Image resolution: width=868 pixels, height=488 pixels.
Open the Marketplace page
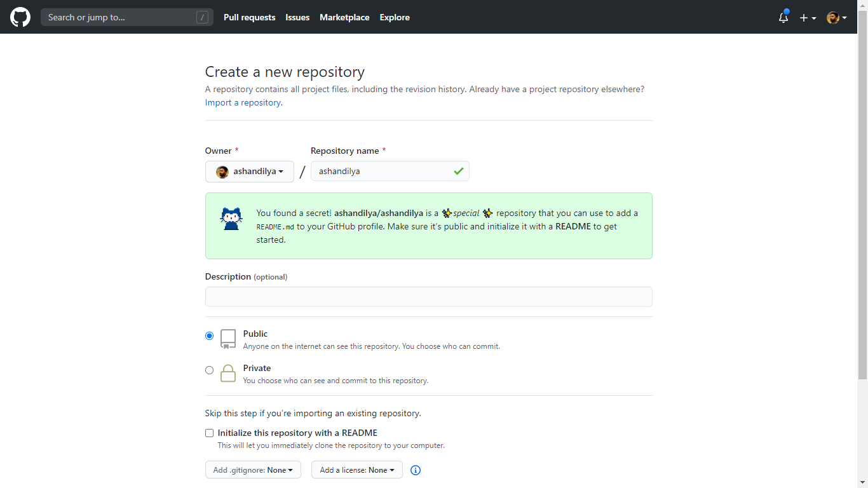coord(344,17)
